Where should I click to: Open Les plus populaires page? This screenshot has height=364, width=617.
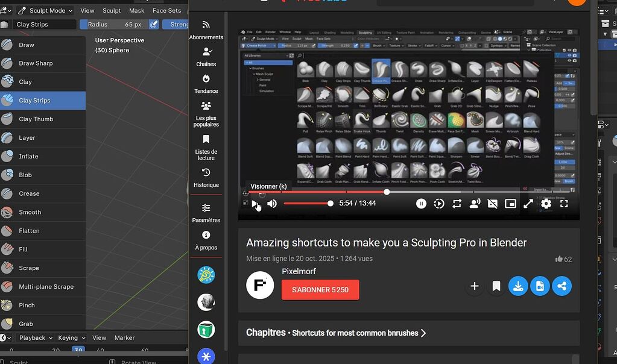point(206,115)
